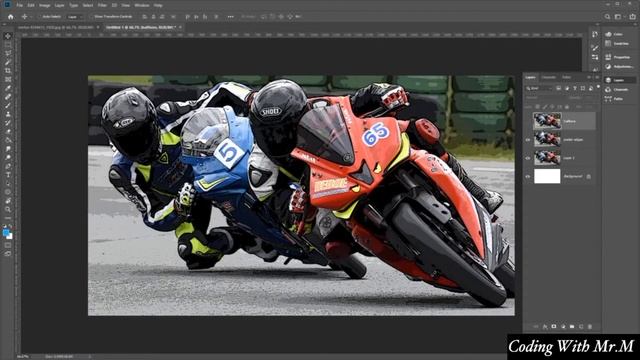Hide Layer 1 visibility eye
This screenshot has height=360, width=640.
point(528,158)
